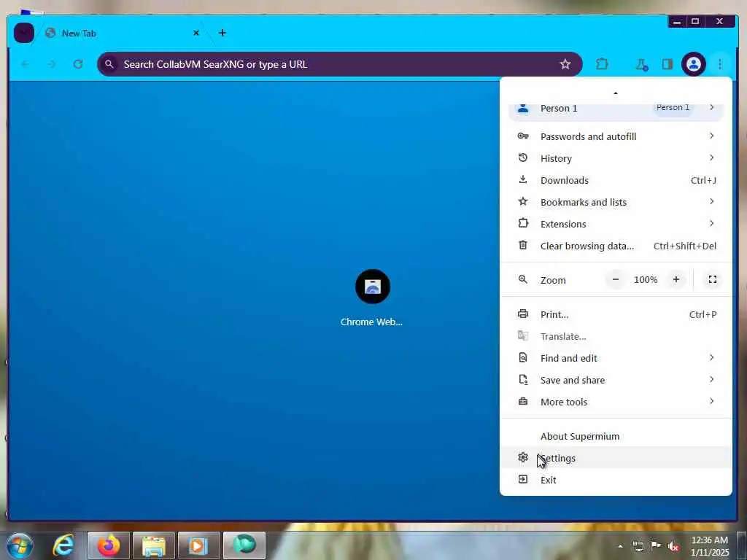Screen dimensions: 747x560
Task: Click the clock icon beside History
Action: tap(522, 157)
